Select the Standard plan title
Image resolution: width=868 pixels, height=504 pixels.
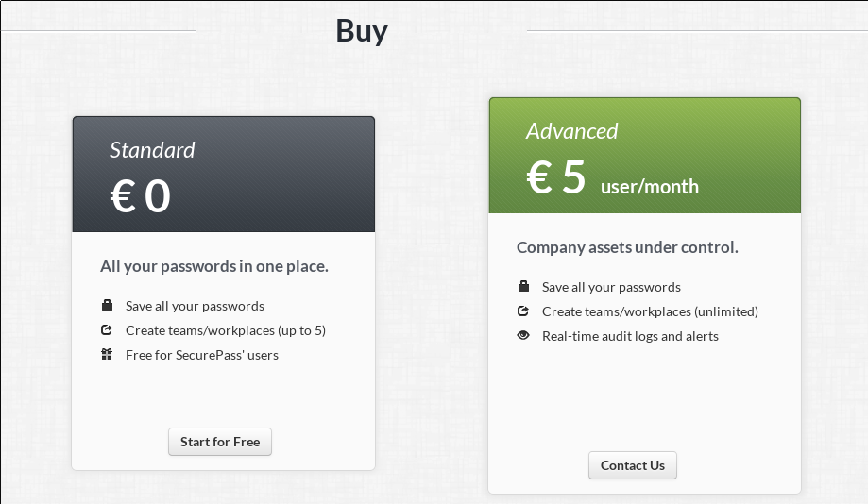[x=152, y=150]
